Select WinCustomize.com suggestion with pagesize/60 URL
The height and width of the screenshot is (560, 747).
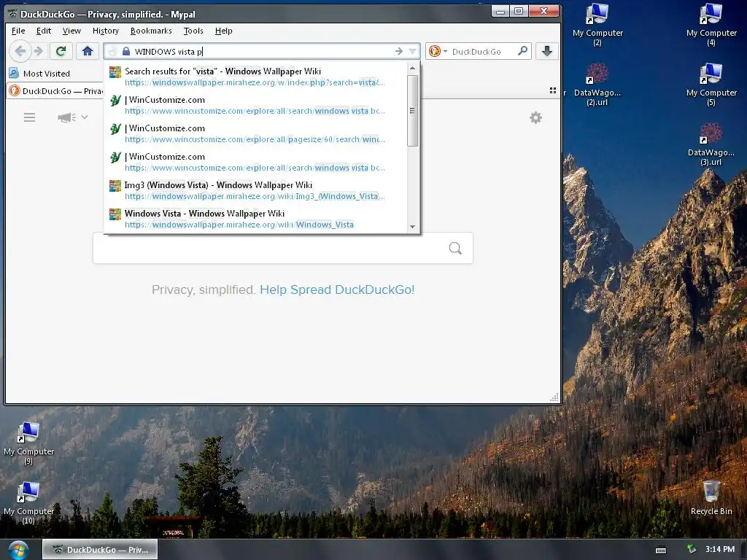click(x=255, y=134)
